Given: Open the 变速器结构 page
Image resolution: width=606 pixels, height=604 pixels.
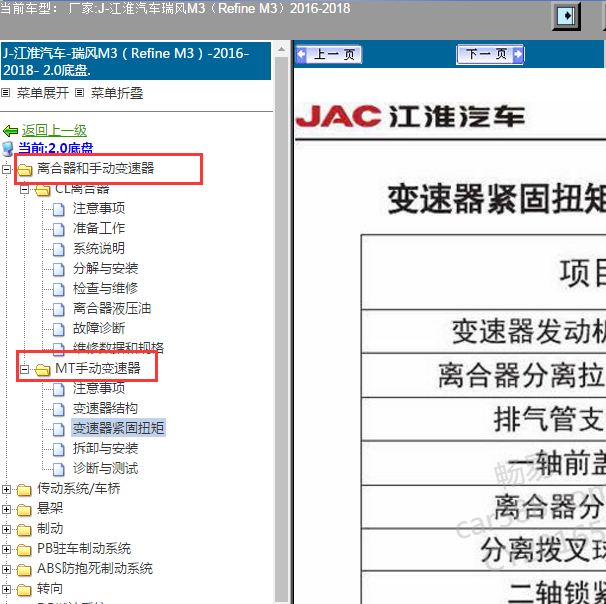Looking at the screenshot, I should (106, 408).
